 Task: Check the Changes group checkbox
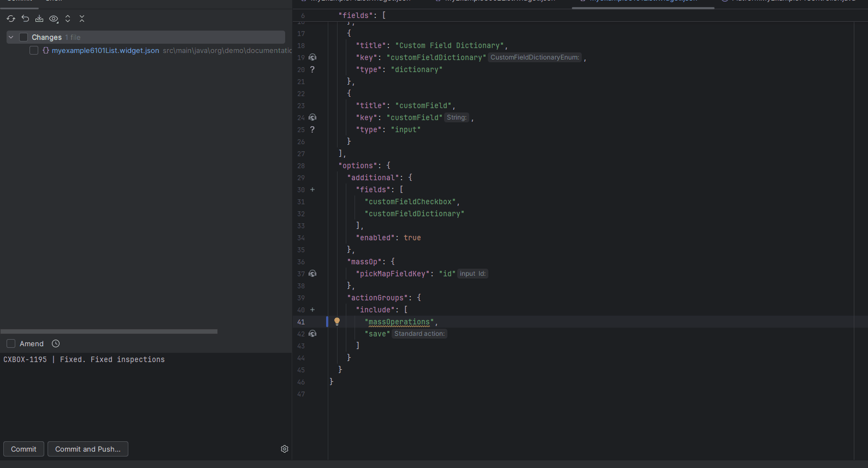[x=23, y=37]
